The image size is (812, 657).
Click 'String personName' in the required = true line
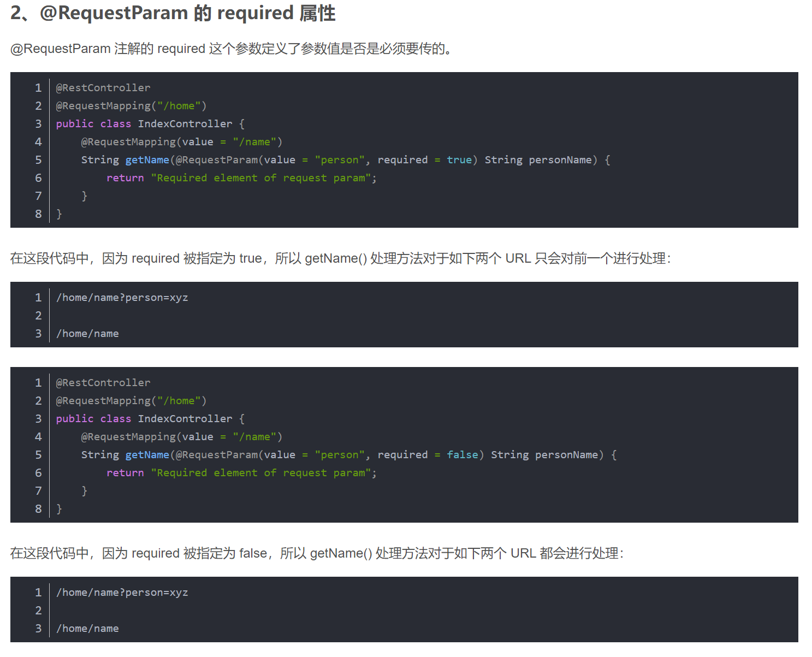[x=538, y=159]
